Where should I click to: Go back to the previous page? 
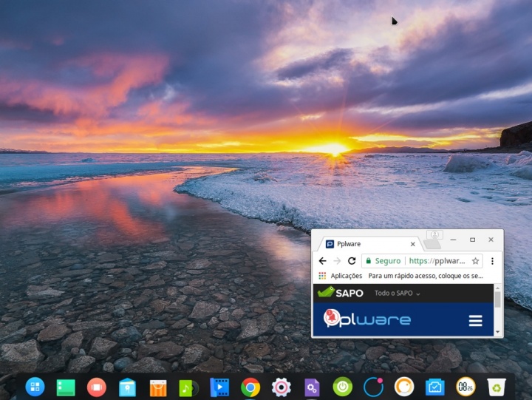[322, 261]
